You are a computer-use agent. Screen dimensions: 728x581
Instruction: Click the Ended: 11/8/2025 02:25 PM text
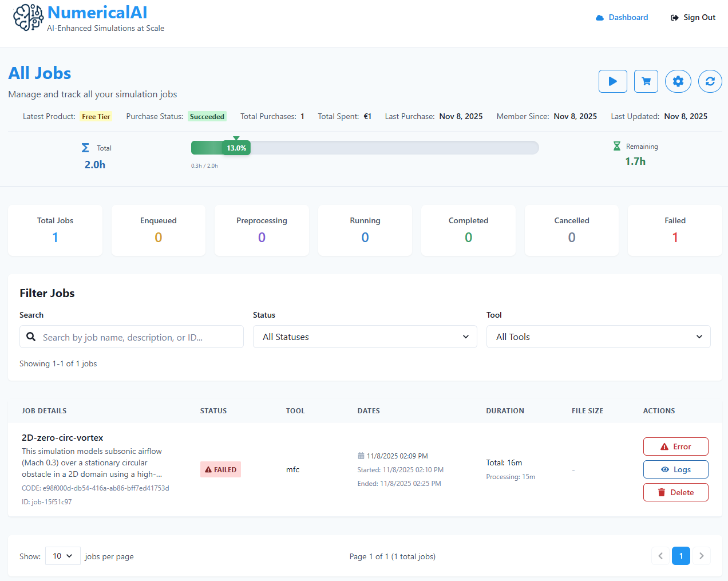click(399, 484)
